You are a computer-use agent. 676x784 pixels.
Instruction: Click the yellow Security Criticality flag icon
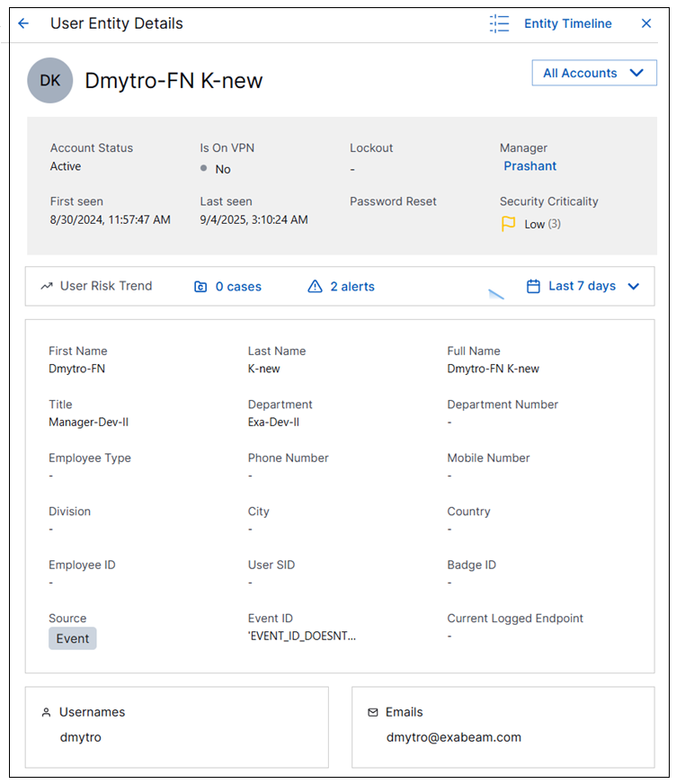click(508, 224)
